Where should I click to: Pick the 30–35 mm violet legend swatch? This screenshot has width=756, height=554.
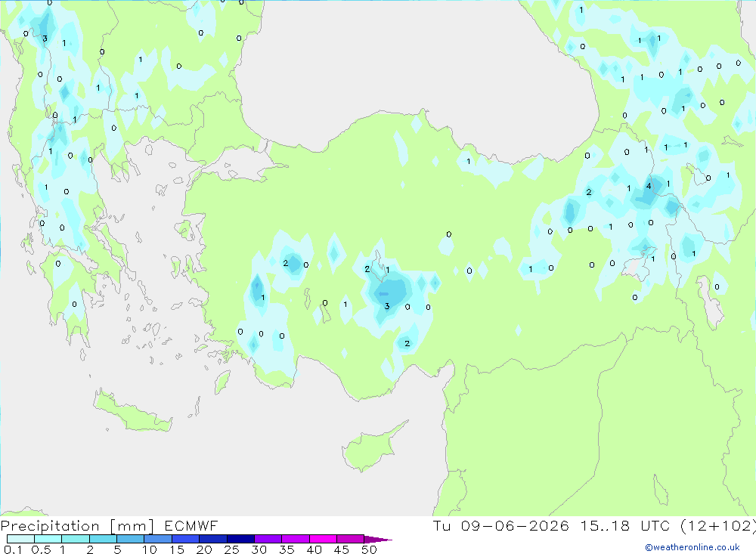pyautogui.click(x=268, y=539)
